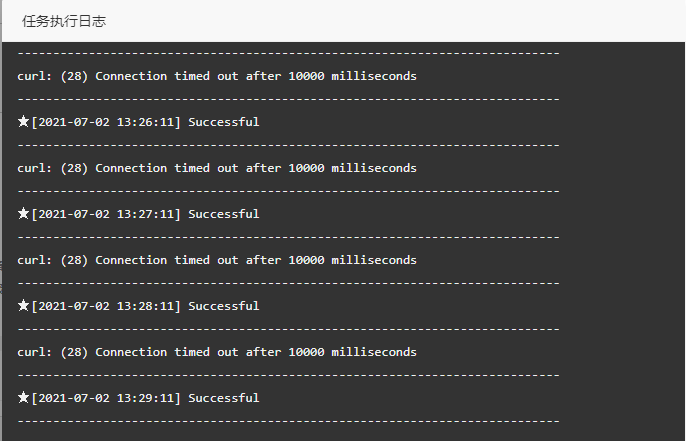
Task: Select the [2021-07-02 13:29:11] timestamp
Action: (x=106, y=398)
